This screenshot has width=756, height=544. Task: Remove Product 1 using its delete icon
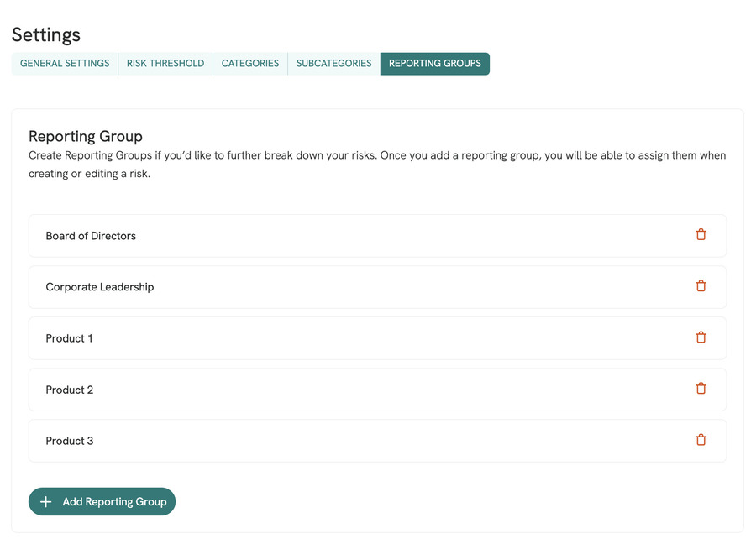click(x=701, y=337)
